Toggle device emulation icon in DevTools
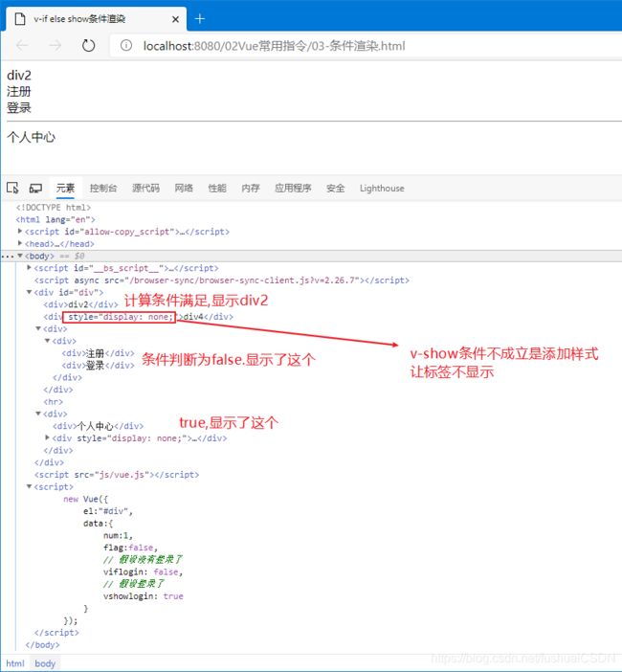This screenshot has width=622, height=672. click(35, 188)
